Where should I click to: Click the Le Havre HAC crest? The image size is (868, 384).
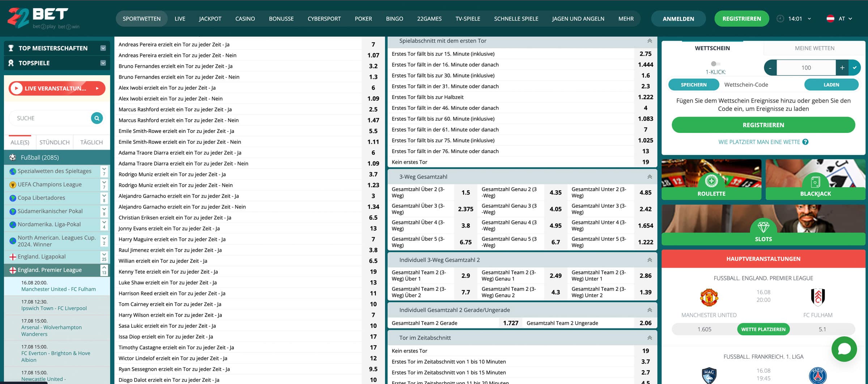point(709,376)
